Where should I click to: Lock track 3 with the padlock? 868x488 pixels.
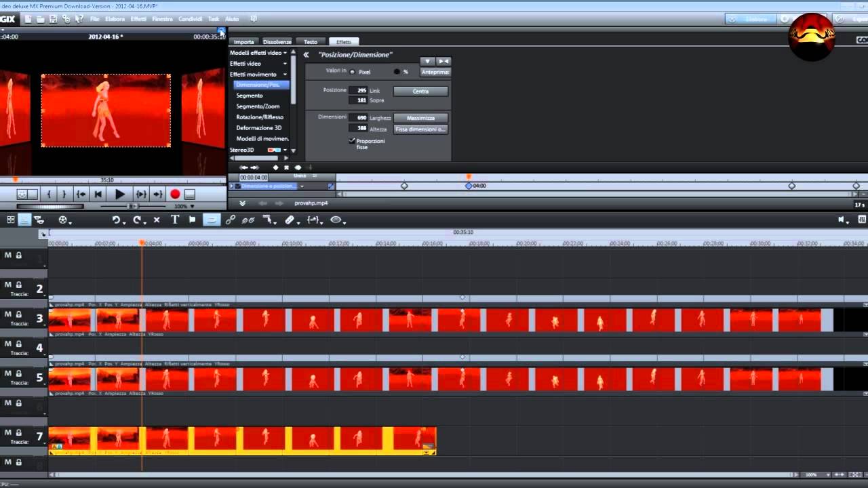pos(19,314)
